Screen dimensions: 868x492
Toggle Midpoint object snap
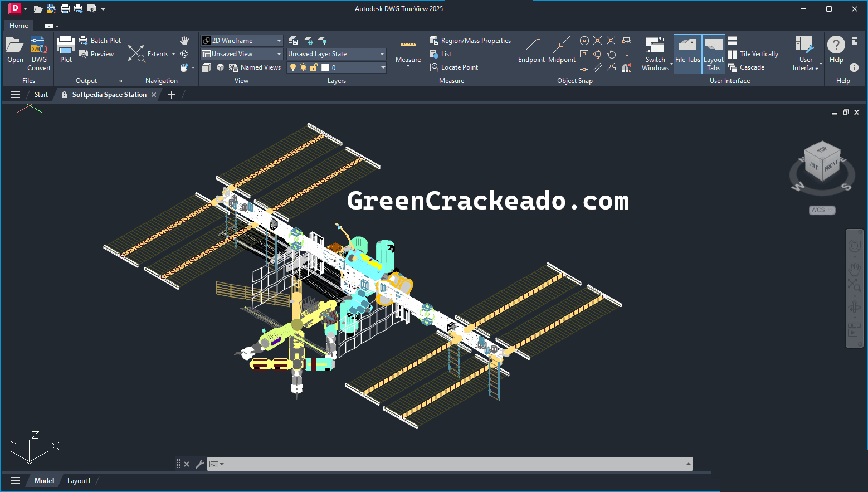(x=562, y=49)
